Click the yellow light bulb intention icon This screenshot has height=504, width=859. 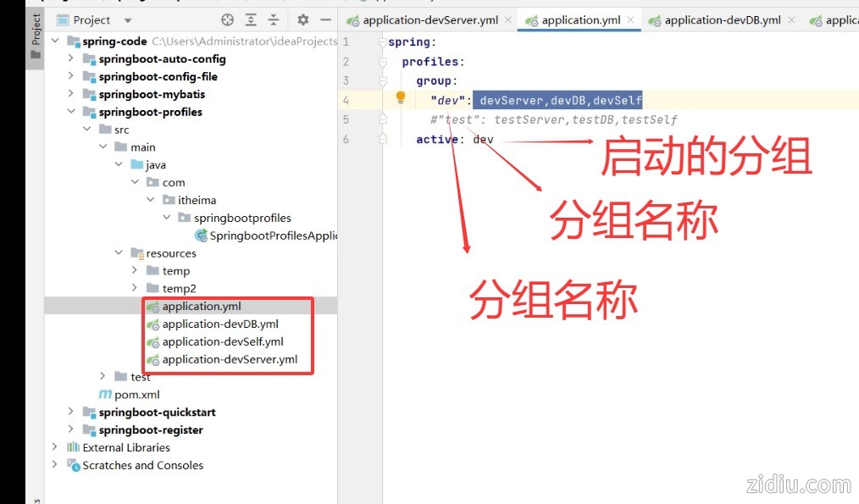402,98
